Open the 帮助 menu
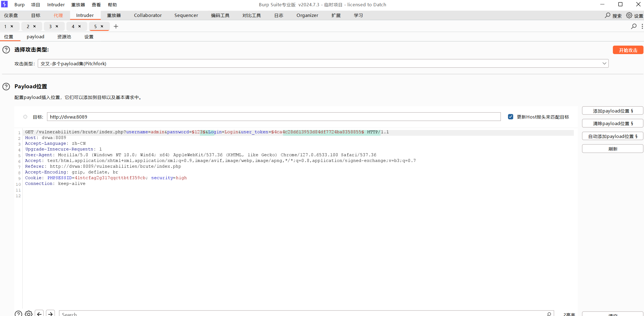Image resolution: width=644 pixels, height=316 pixels. tap(112, 5)
